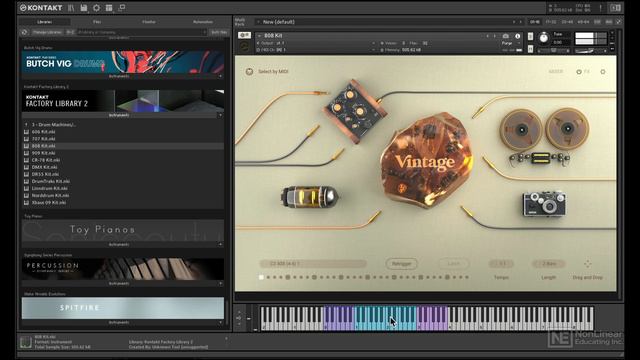The height and width of the screenshot is (360, 640).
Task: Select the tape reels sound module
Action: 544,129
